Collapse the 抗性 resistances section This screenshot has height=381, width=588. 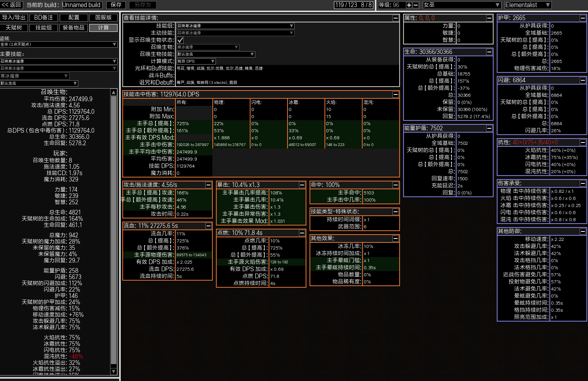click(582, 142)
